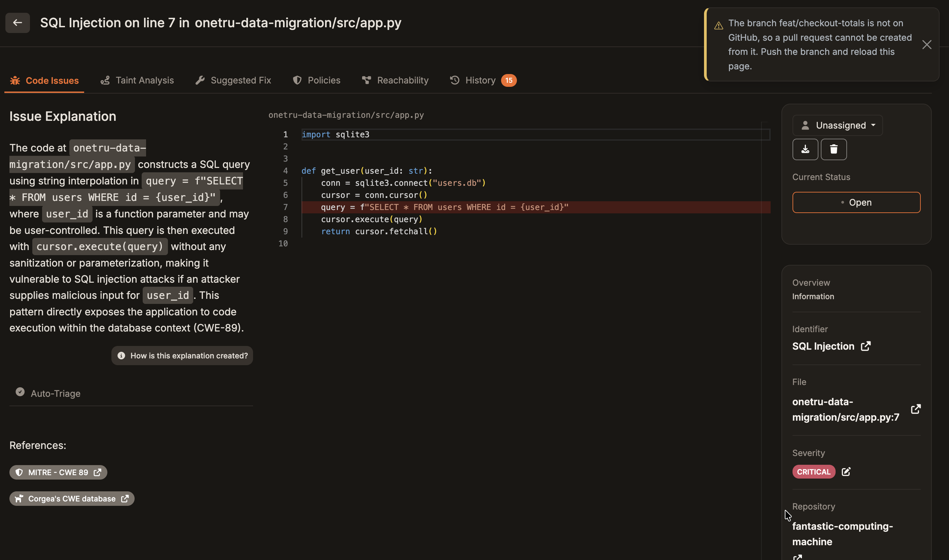
Task: Open the Unassigned assignee dropdown
Action: (x=837, y=125)
